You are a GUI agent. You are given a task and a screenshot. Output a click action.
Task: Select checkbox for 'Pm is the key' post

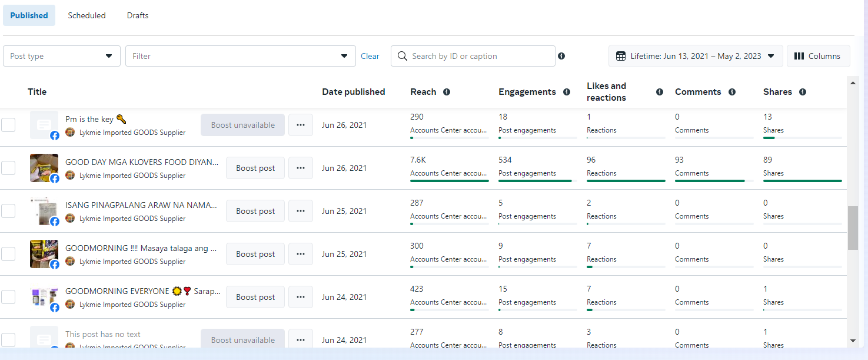(x=8, y=125)
